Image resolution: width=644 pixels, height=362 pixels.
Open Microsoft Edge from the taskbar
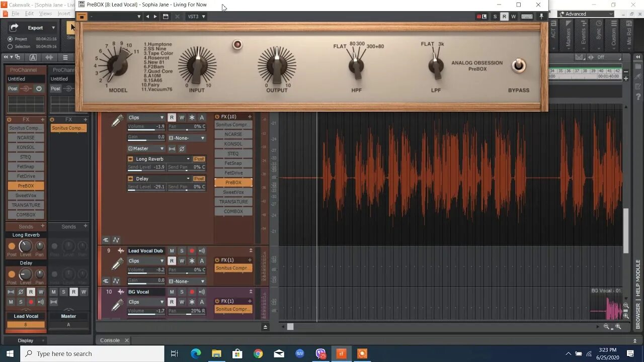pos(196,353)
